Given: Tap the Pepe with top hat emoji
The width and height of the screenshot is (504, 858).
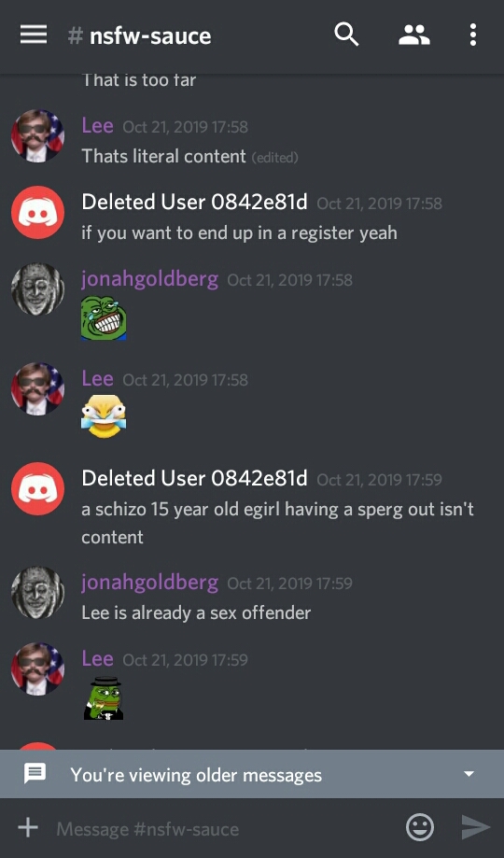Looking at the screenshot, I should pyautogui.click(x=104, y=698).
